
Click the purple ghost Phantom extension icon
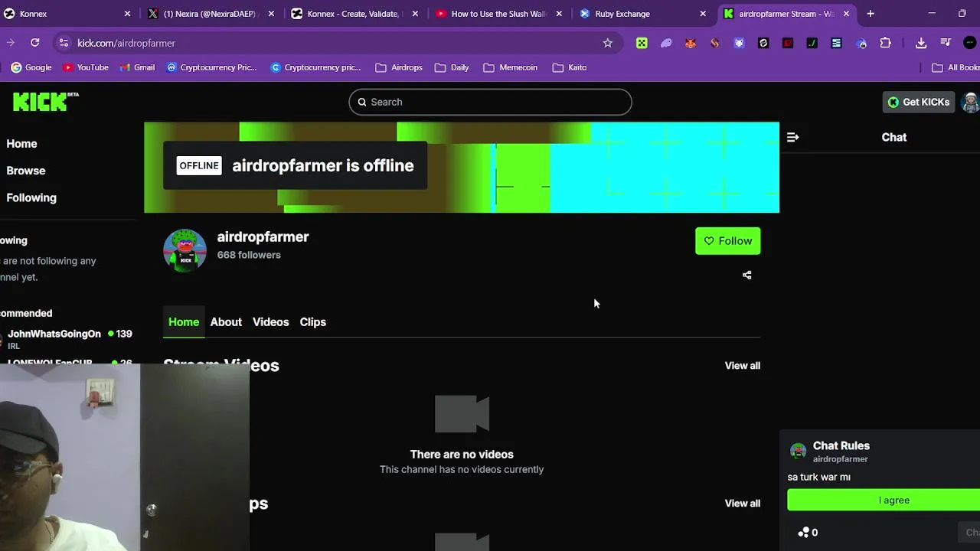point(666,43)
